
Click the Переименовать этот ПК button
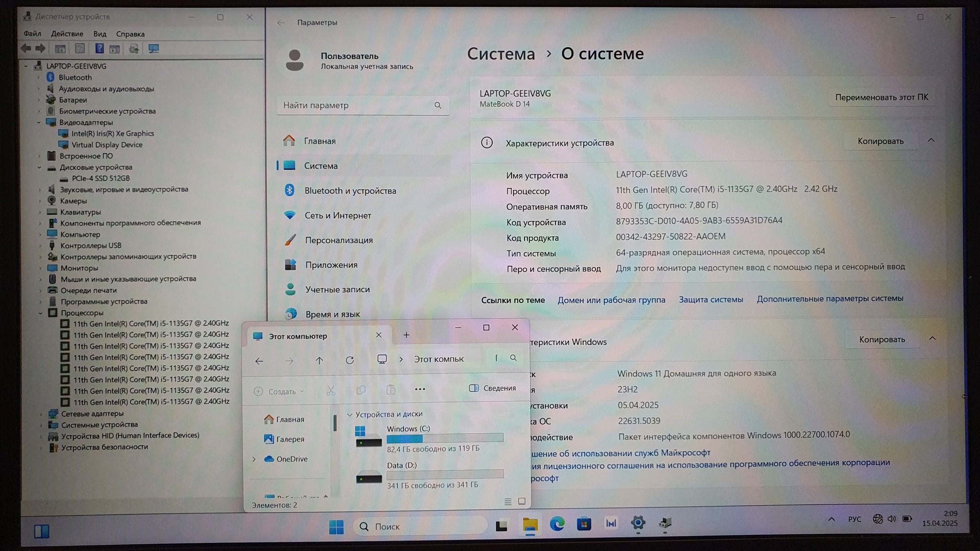point(881,97)
